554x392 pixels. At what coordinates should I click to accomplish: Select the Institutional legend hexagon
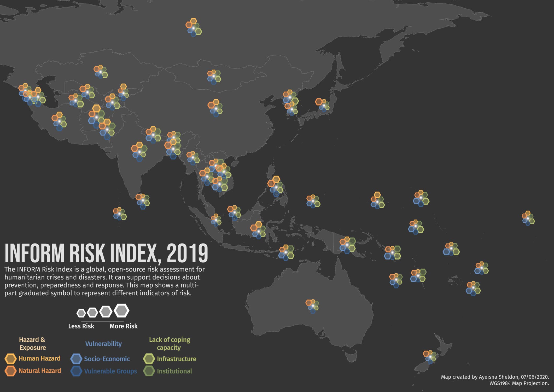coord(149,371)
